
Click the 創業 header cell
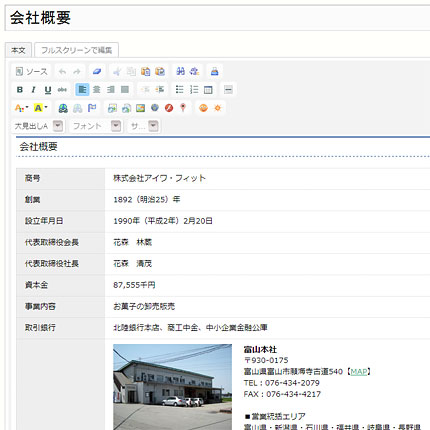click(61, 200)
